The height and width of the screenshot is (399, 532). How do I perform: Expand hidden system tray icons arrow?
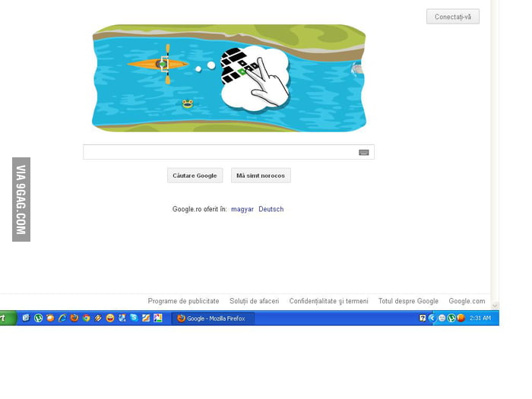click(x=432, y=318)
